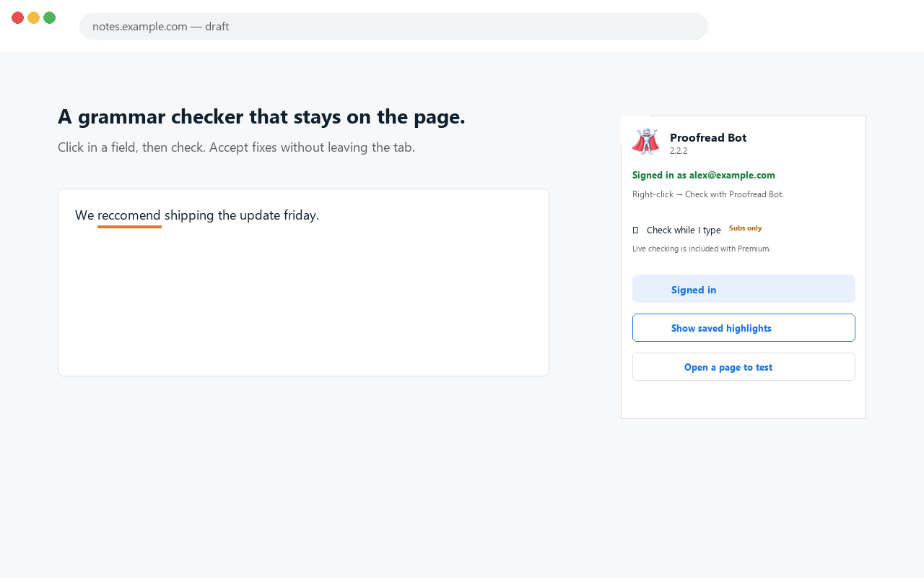This screenshot has width=924, height=578.
Task: Click the version number 2.2.2
Action: 679,151
